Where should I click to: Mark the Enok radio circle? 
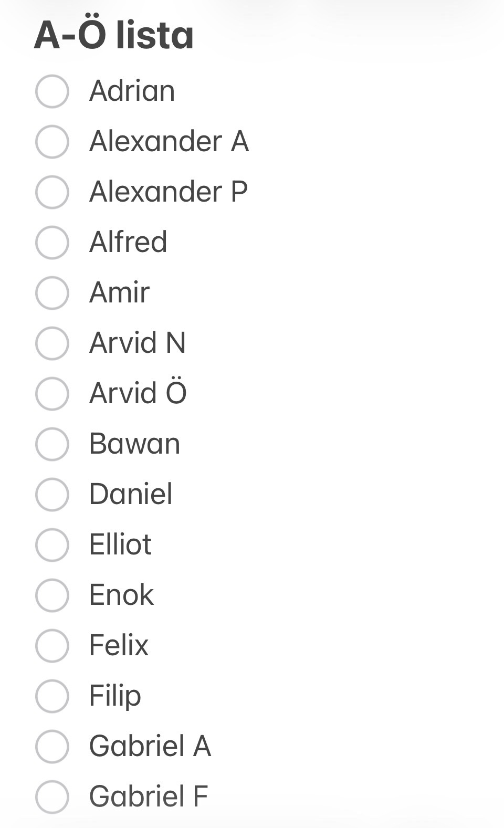52,595
